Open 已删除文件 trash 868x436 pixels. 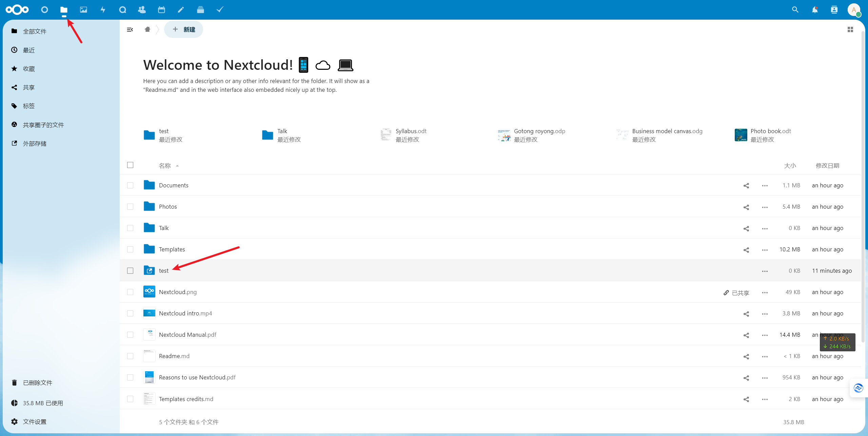37,383
